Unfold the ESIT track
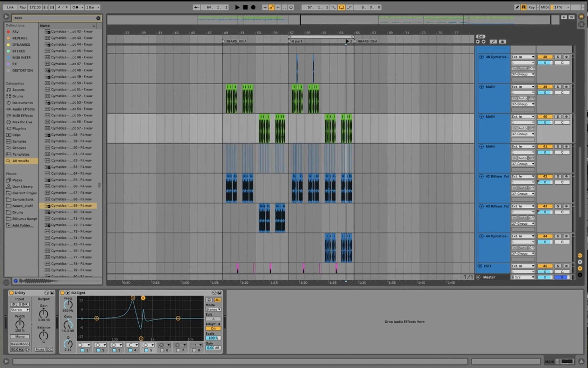588x368 pixels. (x=480, y=266)
